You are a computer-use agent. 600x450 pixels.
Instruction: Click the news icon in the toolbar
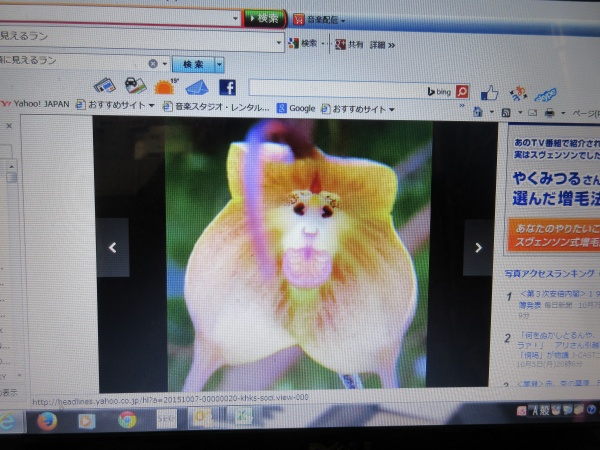pos(105,86)
